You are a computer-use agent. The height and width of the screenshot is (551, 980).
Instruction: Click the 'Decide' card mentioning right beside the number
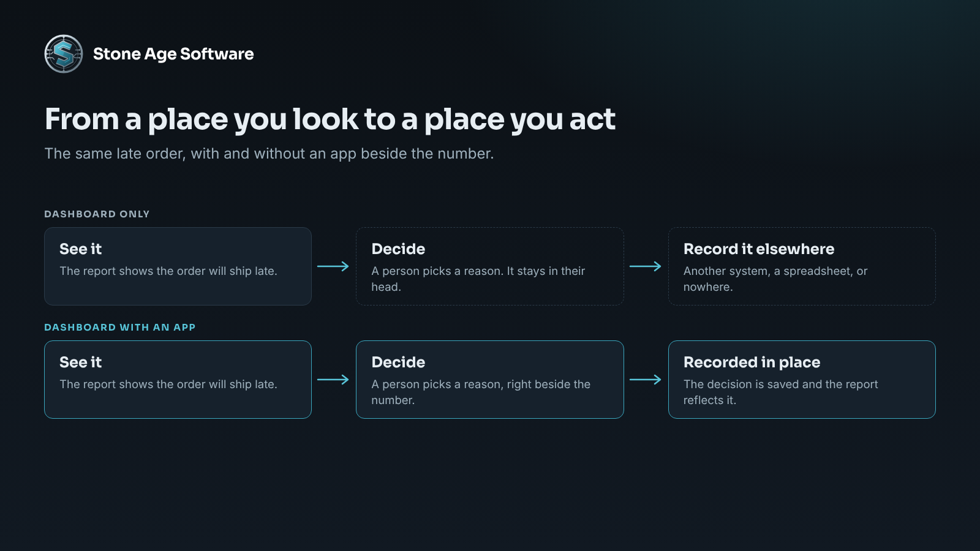pos(490,380)
